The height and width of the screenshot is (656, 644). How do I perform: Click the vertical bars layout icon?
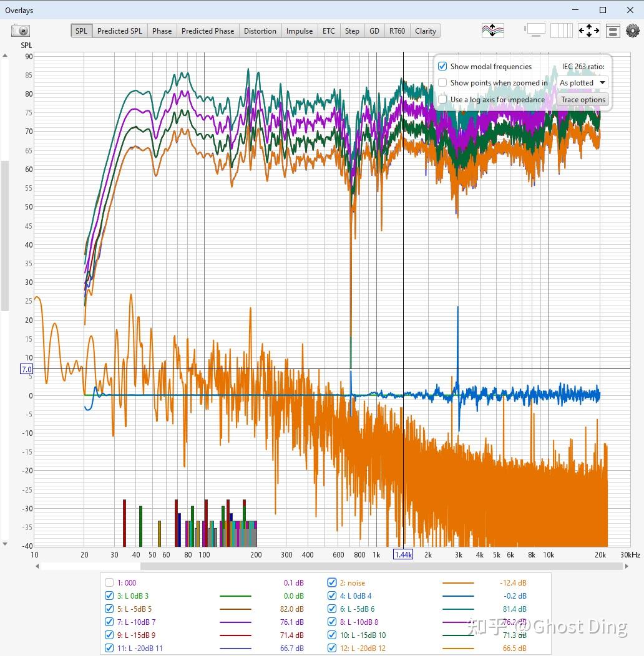(x=561, y=31)
